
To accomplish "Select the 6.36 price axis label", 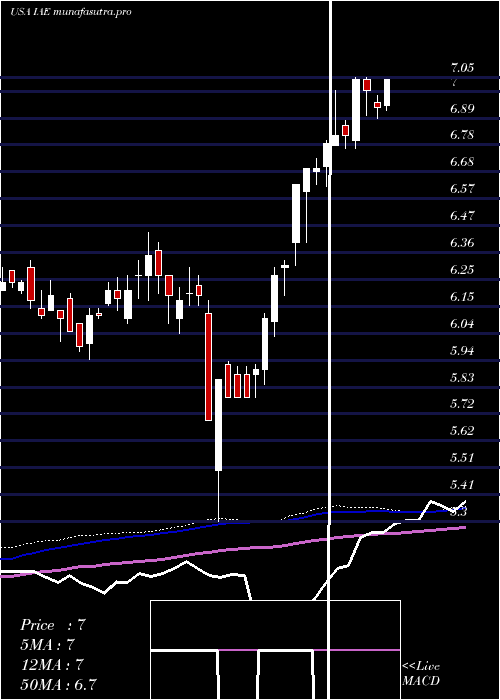I will tap(462, 243).
